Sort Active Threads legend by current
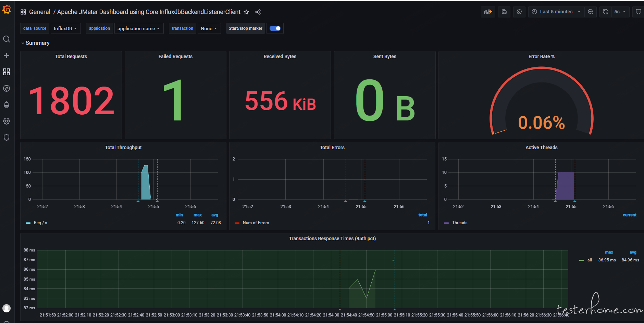Viewport: 644px width, 323px height. [630, 215]
